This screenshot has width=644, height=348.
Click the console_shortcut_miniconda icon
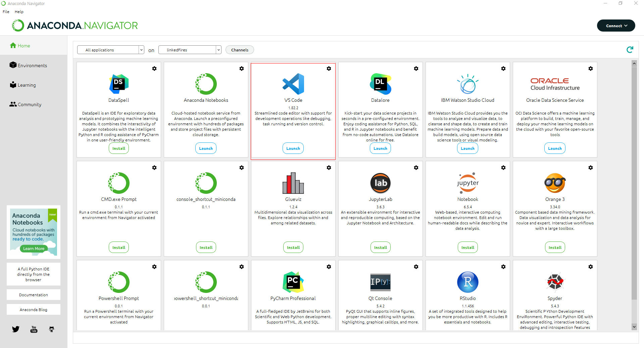coord(206,183)
